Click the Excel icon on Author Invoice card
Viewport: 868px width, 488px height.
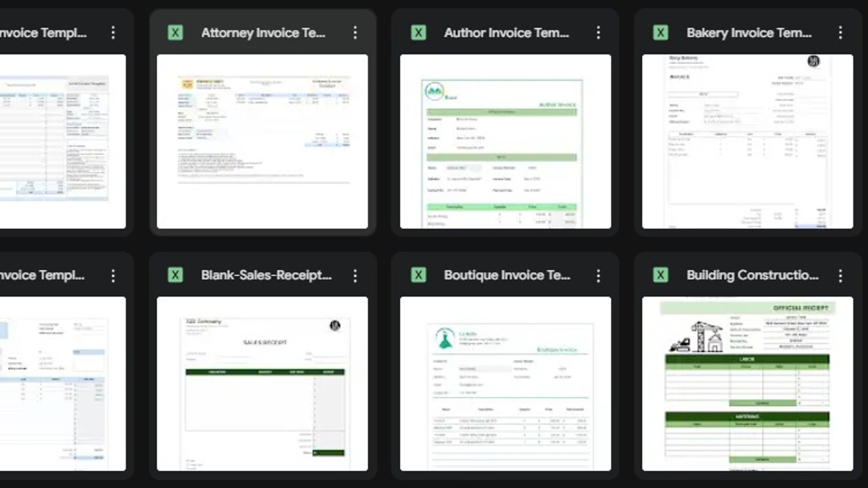point(418,33)
